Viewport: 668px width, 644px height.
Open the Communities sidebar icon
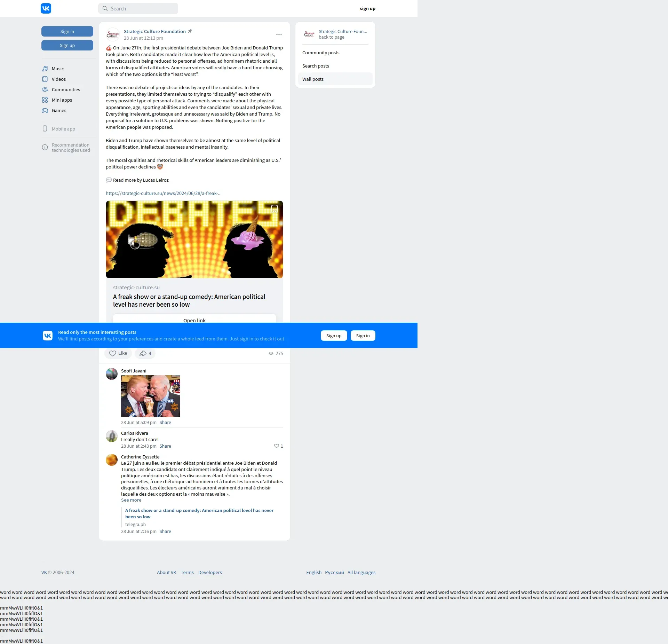[x=45, y=89]
